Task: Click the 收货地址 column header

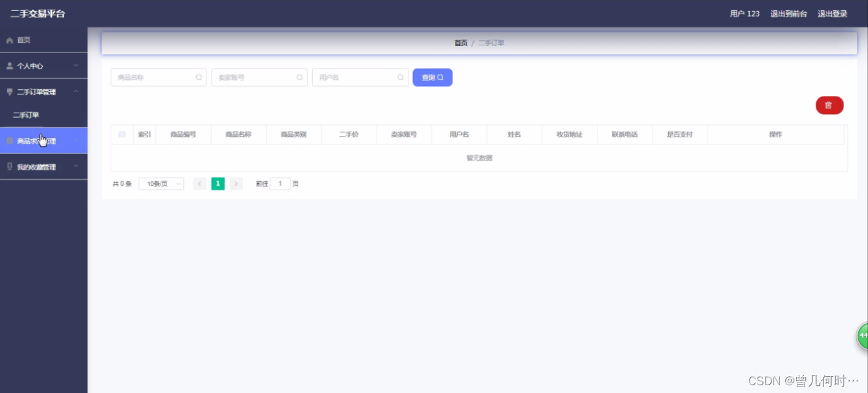Action: pyautogui.click(x=570, y=135)
